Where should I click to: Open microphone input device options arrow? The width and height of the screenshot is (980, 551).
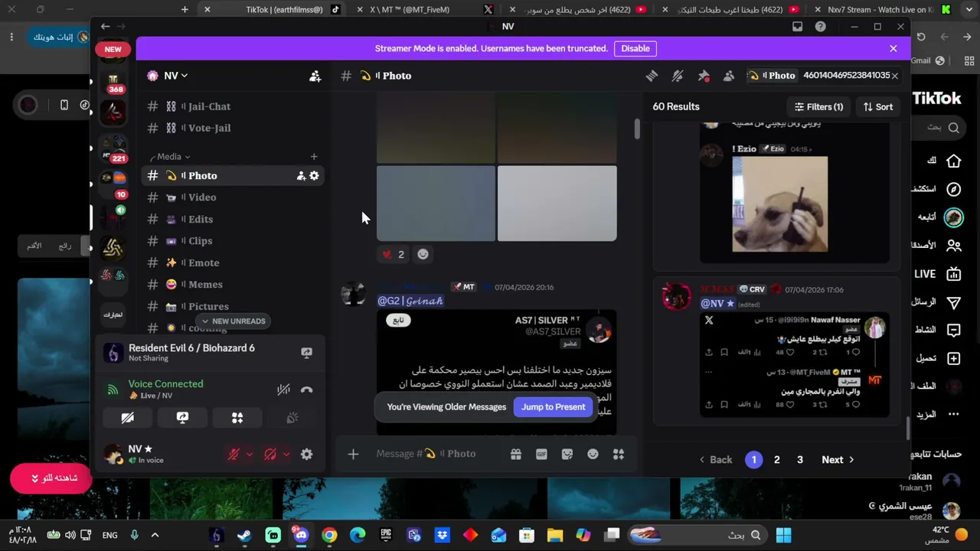pos(250,455)
